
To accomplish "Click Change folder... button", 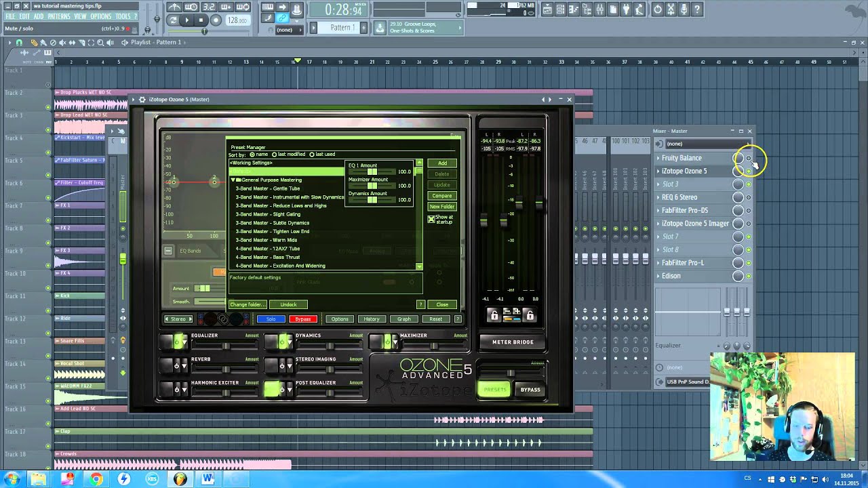I will pyautogui.click(x=248, y=304).
